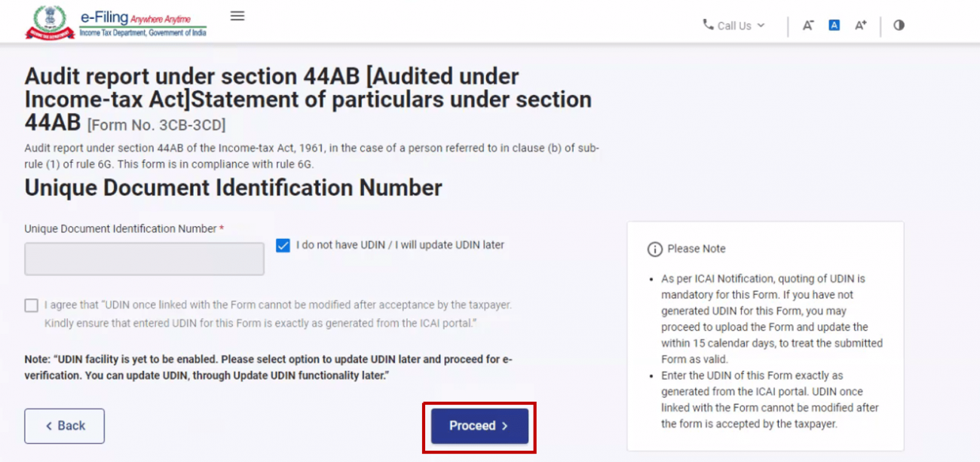Click the Proceed button
The height and width of the screenshot is (462, 980).
coord(479,426)
